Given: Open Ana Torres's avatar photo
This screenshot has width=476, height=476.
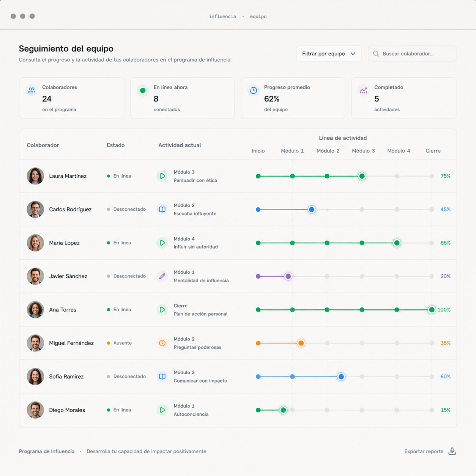Looking at the screenshot, I should point(35,310).
